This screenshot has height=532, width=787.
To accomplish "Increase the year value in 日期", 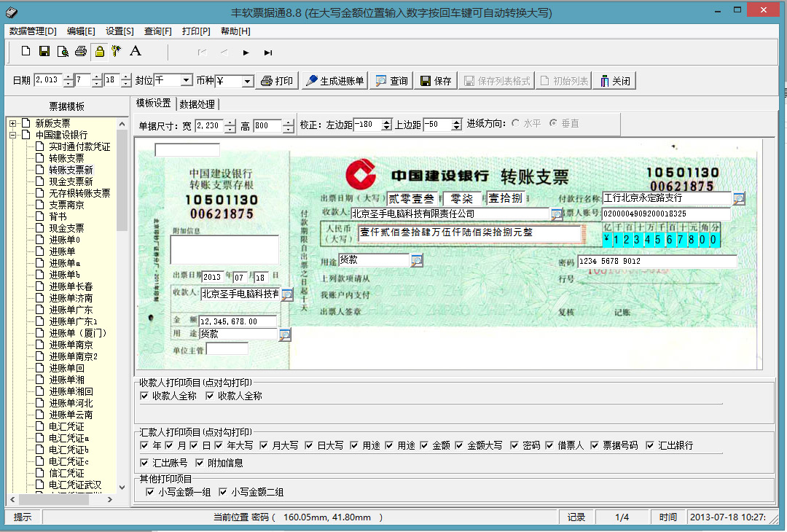I will [68, 77].
